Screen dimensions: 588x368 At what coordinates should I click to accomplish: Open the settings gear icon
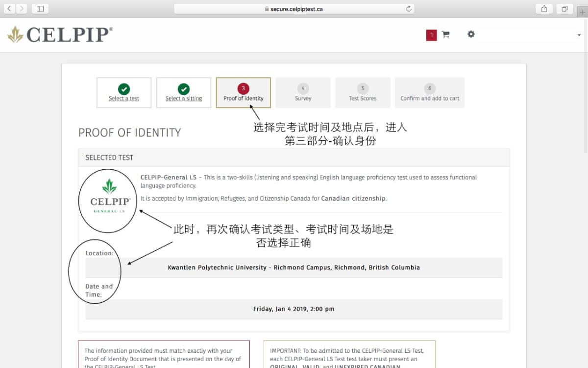pyautogui.click(x=471, y=34)
